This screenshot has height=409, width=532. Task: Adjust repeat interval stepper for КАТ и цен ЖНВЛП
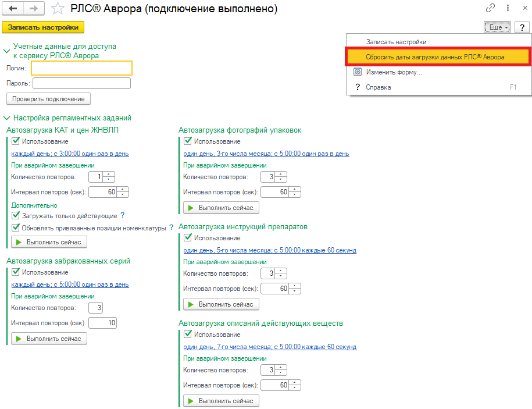click(x=123, y=192)
